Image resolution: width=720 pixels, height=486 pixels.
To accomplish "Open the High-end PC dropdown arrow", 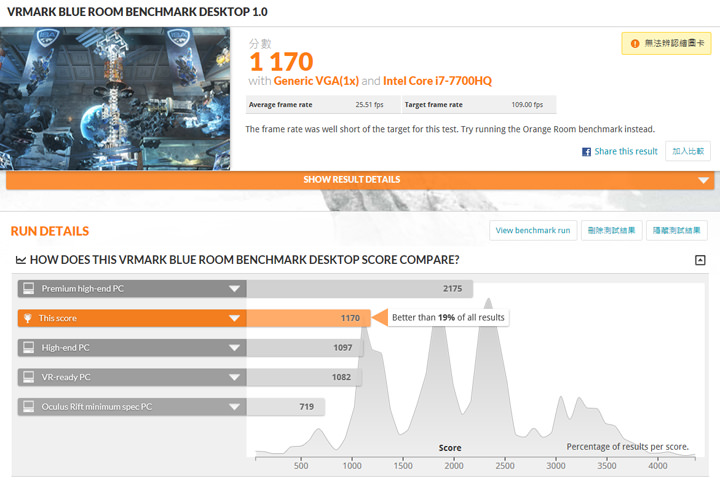I will tap(234, 347).
